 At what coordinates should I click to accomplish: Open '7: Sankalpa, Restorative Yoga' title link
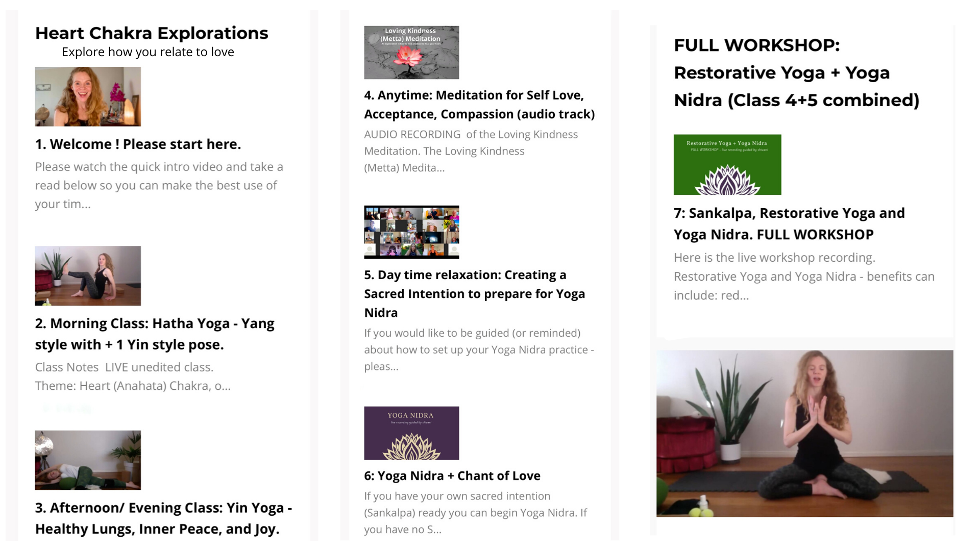point(789,224)
